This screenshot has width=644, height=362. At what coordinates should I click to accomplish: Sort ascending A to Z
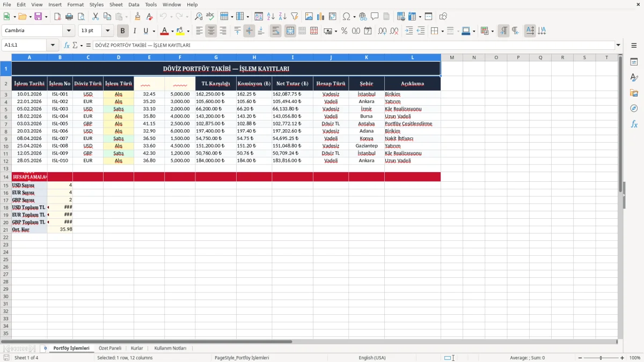pos(271,17)
